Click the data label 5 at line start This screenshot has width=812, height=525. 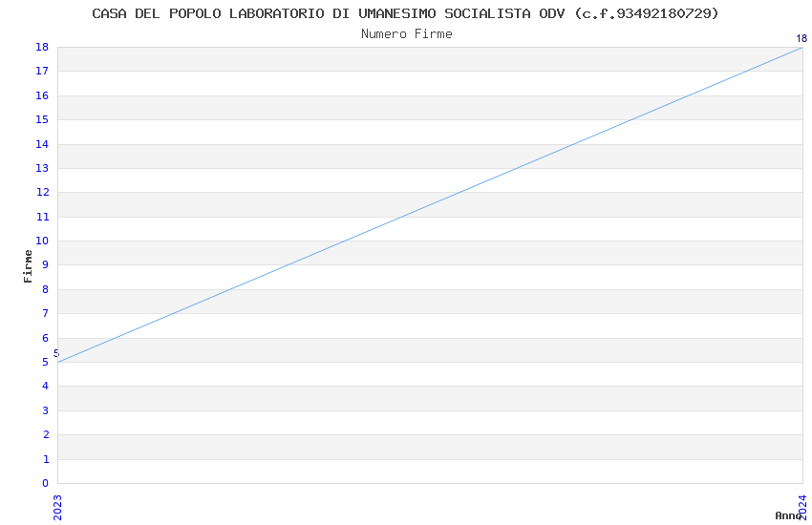click(x=56, y=353)
